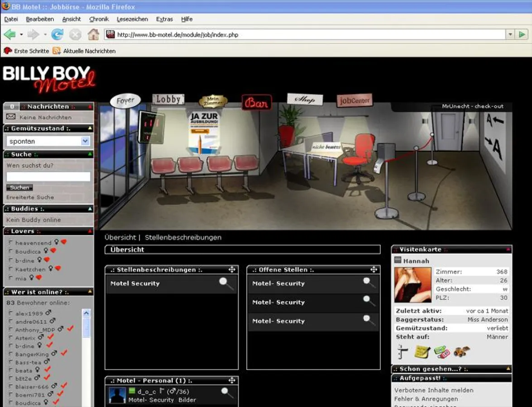The height and width of the screenshot is (407, 532).
Task: Tick the checkbox beside heavensend
Action: pyautogui.click(x=10, y=242)
